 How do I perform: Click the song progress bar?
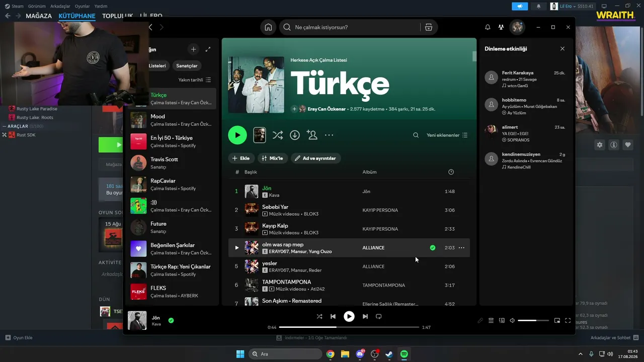[349, 327]
